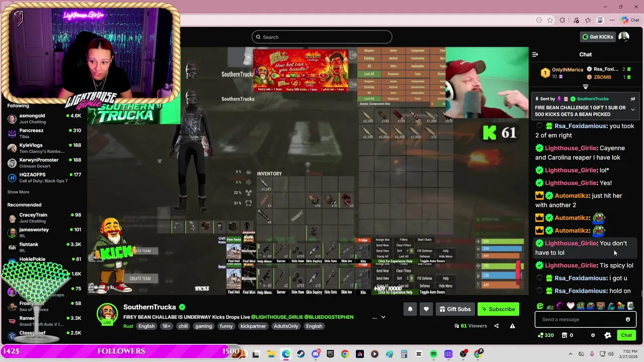Open CraceyTrain in Recommended list
The height and width of the screenshot is (362, 644).
44,218
